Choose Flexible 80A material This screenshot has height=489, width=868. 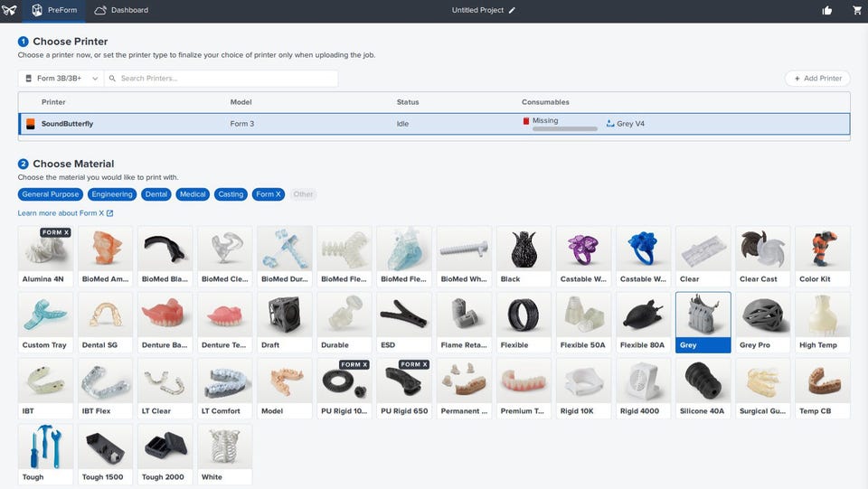[x=643, y=323]
